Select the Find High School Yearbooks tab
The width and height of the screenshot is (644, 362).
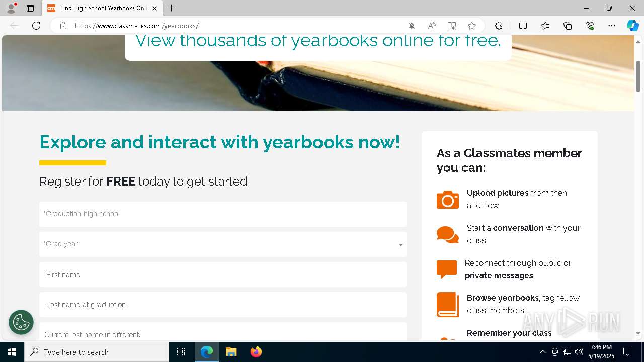102,8
